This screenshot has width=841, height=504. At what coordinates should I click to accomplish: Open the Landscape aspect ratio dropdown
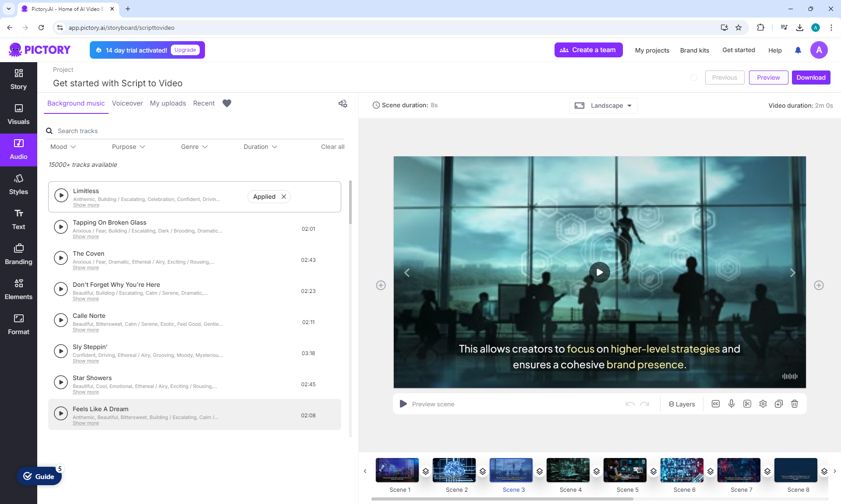(x=604, y=106)
